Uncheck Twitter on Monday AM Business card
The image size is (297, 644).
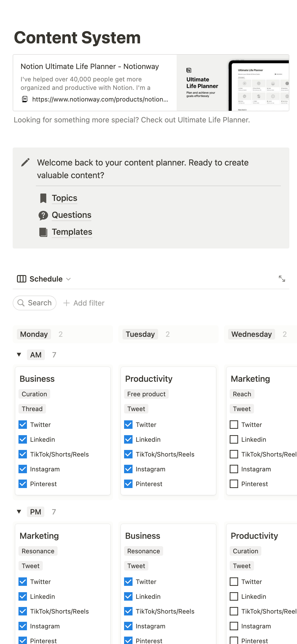pyautogui.click(x=23, y=425)
